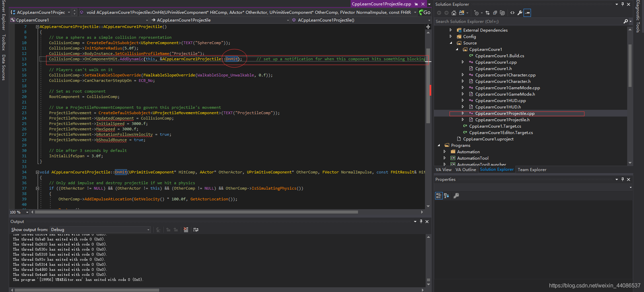Open the Pending Changes Filter clock icon
The height and width of the screenshot is (292, 644).
(x=476, y=13)
